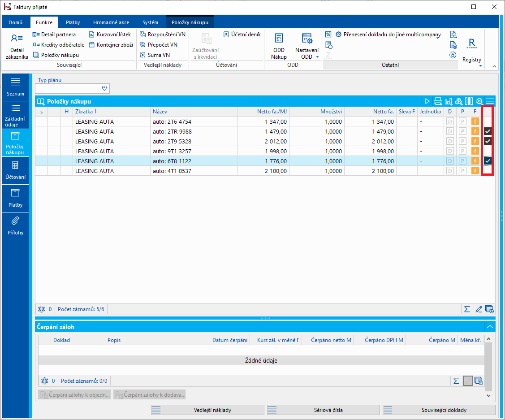
Task: Click the sum icon below Položky nákupu grid
Action: click(x=466, y=309)
